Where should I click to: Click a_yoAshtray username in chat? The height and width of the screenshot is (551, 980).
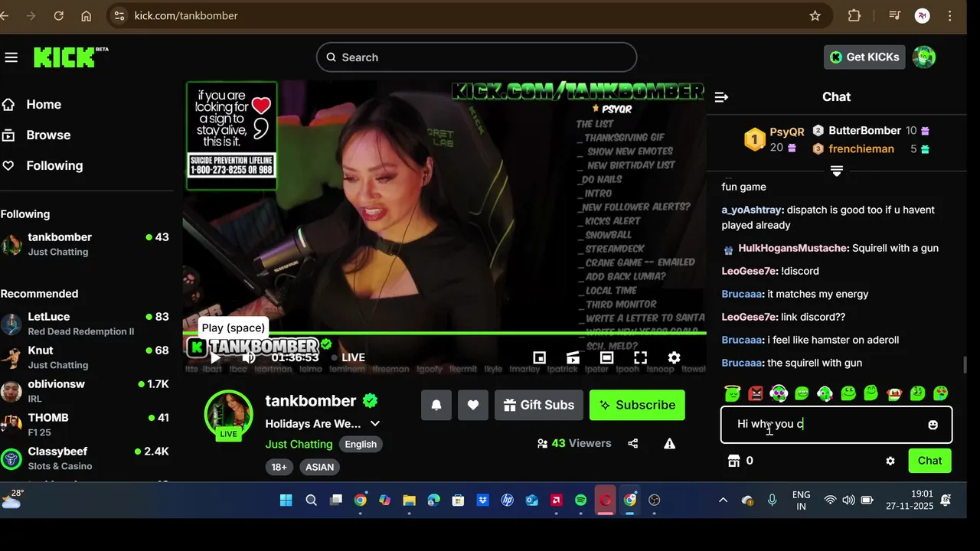point(752,210)
